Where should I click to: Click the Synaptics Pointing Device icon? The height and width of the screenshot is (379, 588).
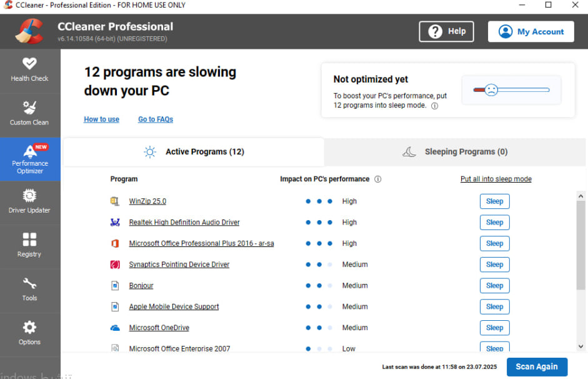(115, 265)
